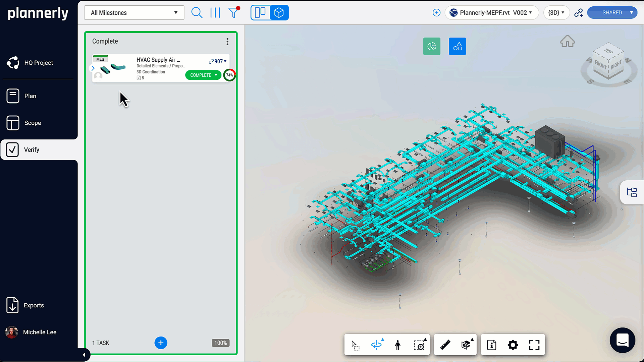Open the model browser tree panel

click(632, 192)
